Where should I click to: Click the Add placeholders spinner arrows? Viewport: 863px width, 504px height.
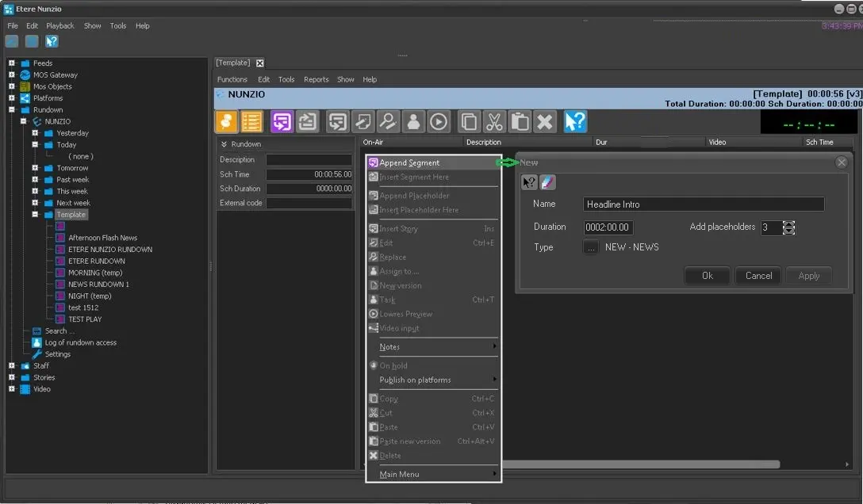point(788,227)
